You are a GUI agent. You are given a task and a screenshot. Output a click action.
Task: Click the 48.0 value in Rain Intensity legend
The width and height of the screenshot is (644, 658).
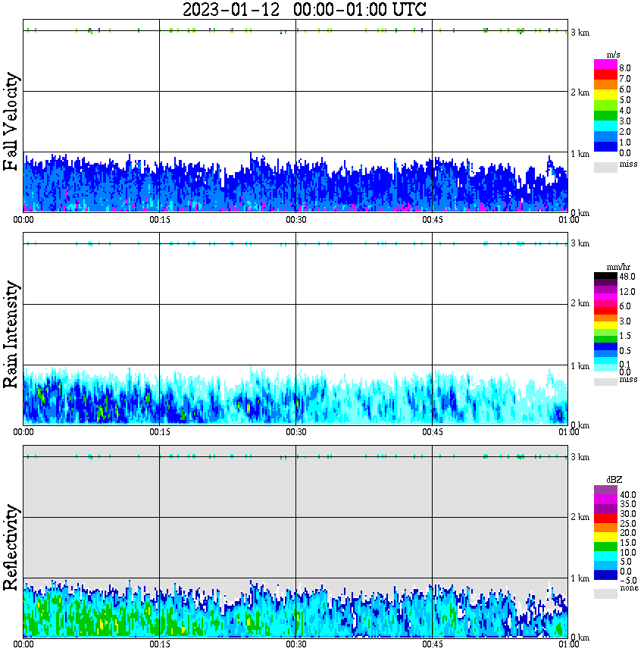point(627,277)
